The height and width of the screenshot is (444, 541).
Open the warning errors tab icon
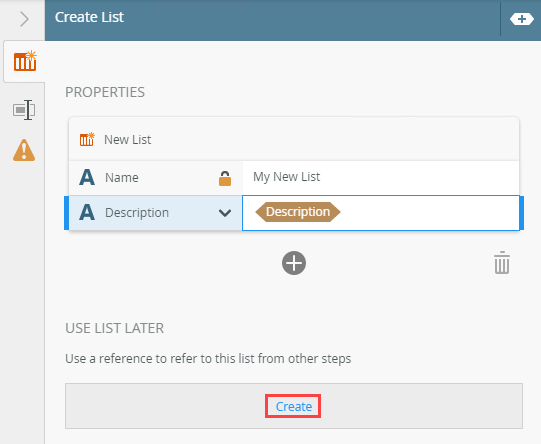click(24, 150)
